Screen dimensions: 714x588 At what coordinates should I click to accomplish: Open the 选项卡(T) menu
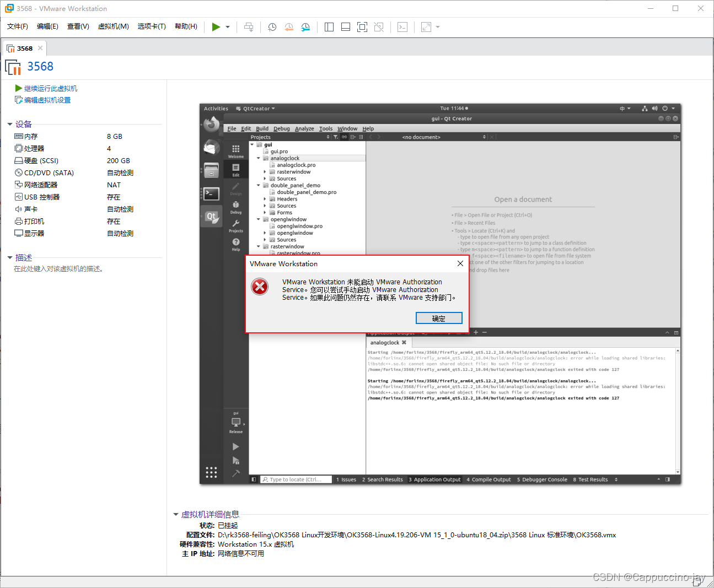(152, 26)
